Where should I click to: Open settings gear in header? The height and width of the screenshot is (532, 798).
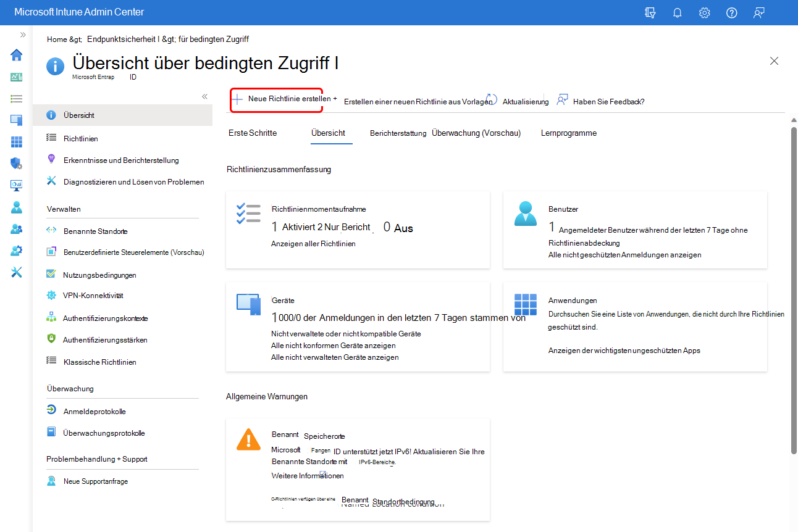coord(705,12)
